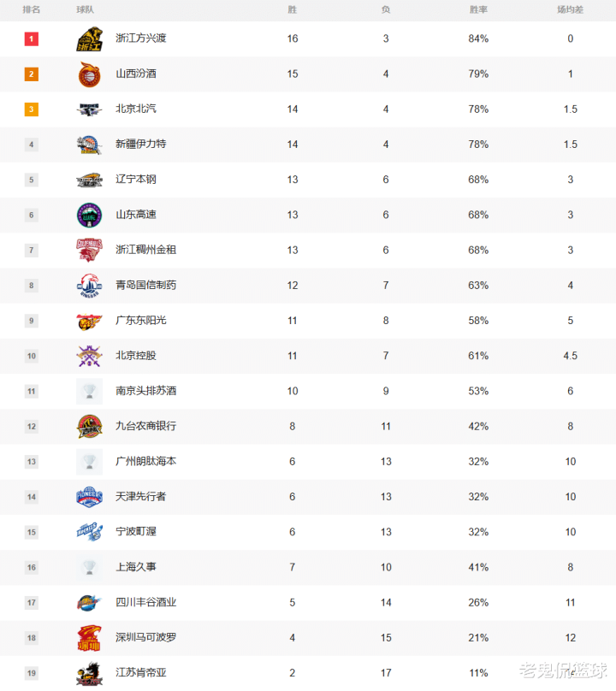
Task: Open the 辽宁本钢 team name link
Action: pos(136,180)
